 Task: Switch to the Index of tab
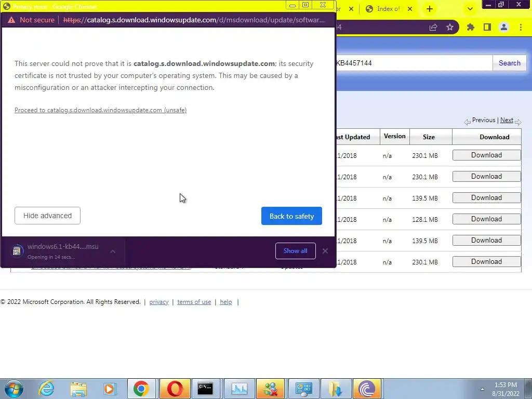[388, 9]
